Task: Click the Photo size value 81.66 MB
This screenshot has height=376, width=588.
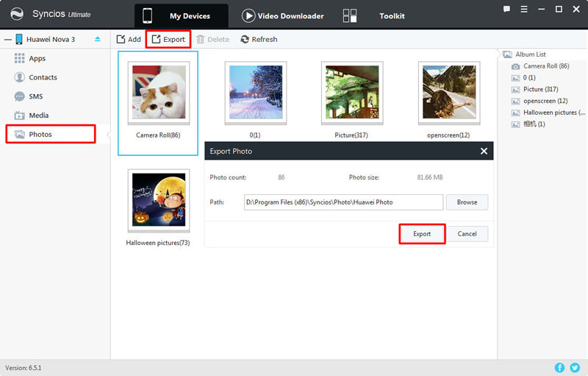Action: pyautogui.click(x=430, y=177)
